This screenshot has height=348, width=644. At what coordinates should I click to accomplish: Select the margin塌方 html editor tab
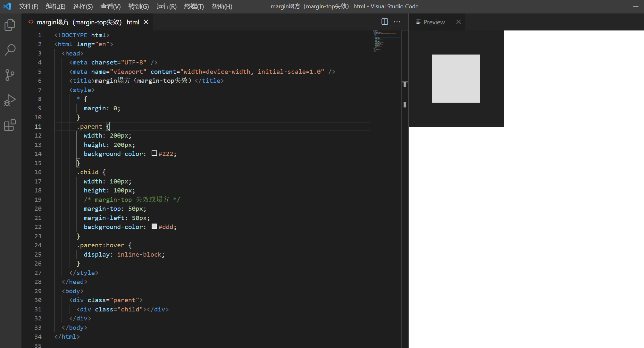pyautogui.click(x=88, y=22)
